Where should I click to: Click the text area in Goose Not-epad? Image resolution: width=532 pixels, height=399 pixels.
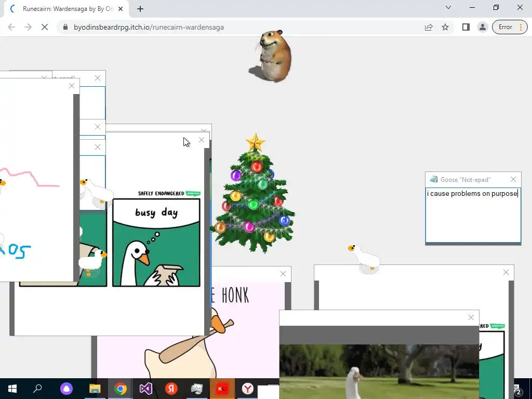click(x=473, y=215)
